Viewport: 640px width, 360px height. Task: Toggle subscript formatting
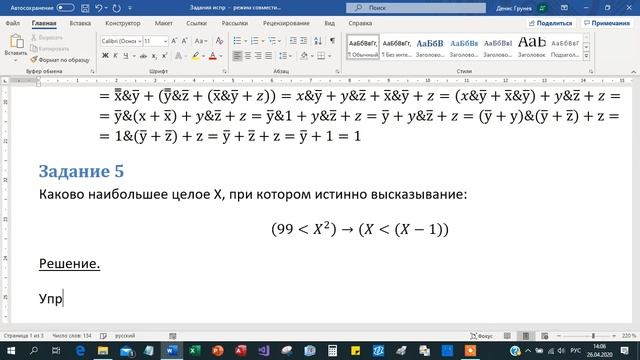coord(154,56)
